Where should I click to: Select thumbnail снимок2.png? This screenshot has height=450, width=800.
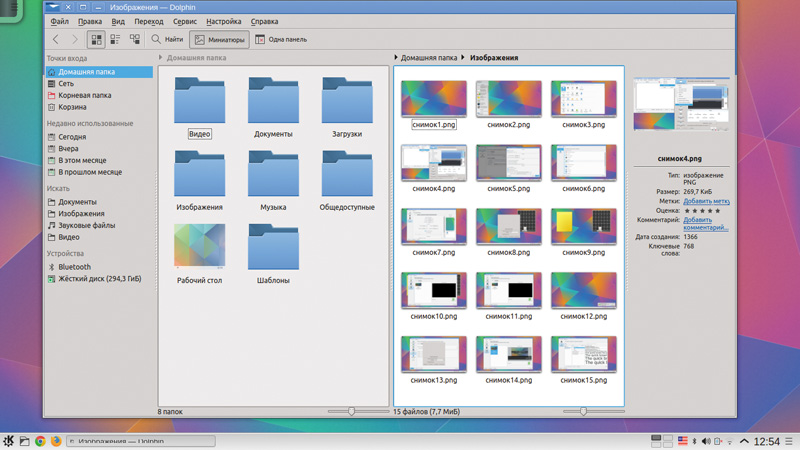point(509,98)
